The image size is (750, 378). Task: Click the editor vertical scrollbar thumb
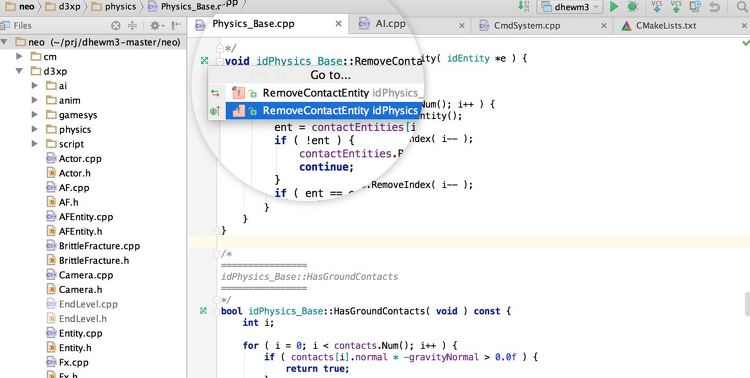tap(747, 303)
